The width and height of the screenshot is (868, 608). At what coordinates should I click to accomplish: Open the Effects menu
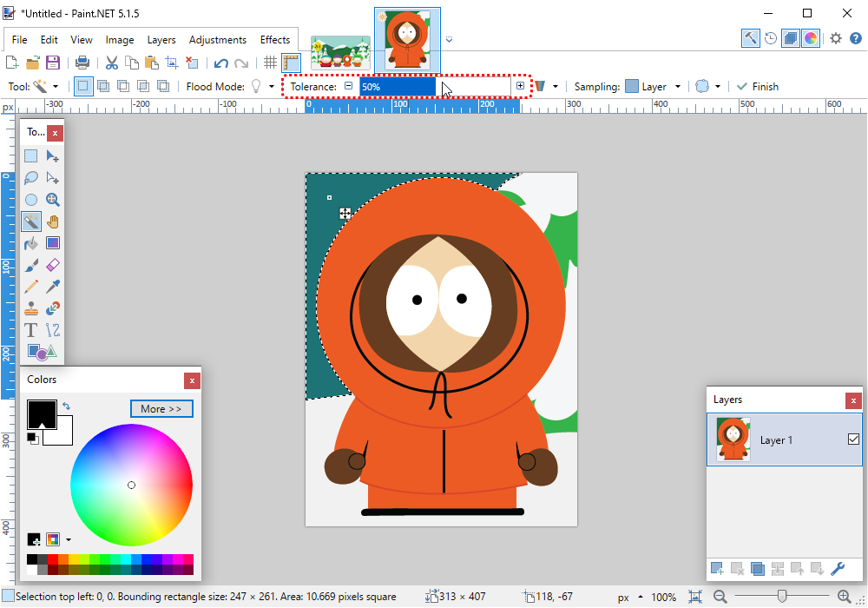coord(275,40)
